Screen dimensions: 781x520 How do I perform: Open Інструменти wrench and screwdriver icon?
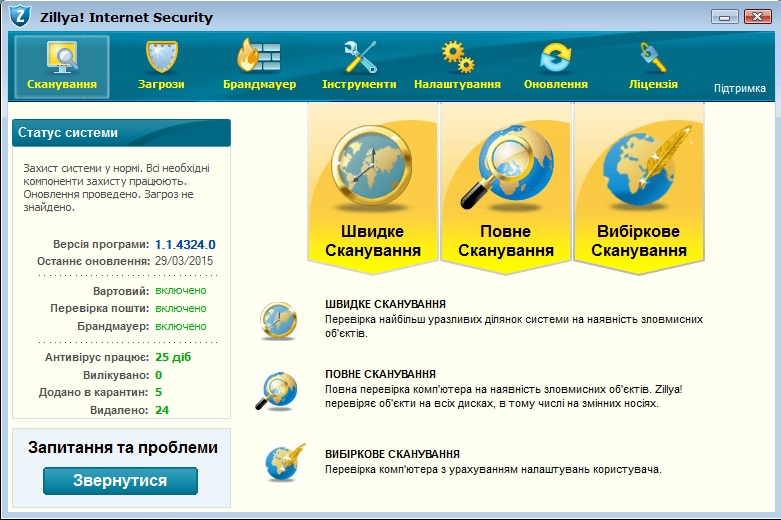tap(359, 66)
